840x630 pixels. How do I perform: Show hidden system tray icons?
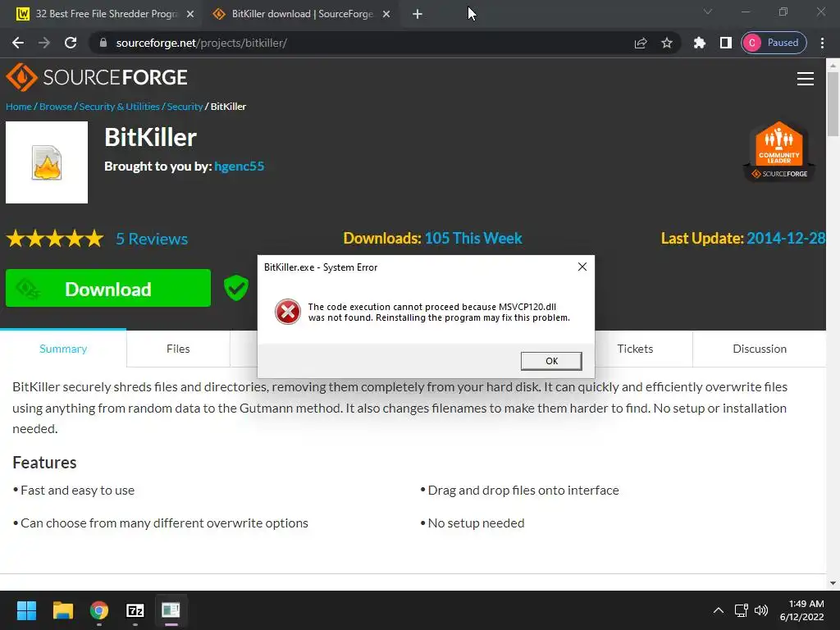tap(719, 610)
